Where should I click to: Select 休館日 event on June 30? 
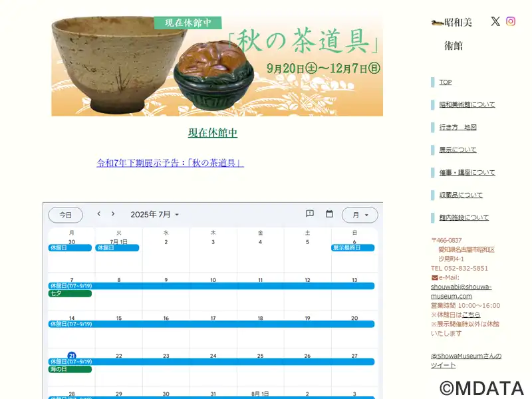tap(70, 247)
